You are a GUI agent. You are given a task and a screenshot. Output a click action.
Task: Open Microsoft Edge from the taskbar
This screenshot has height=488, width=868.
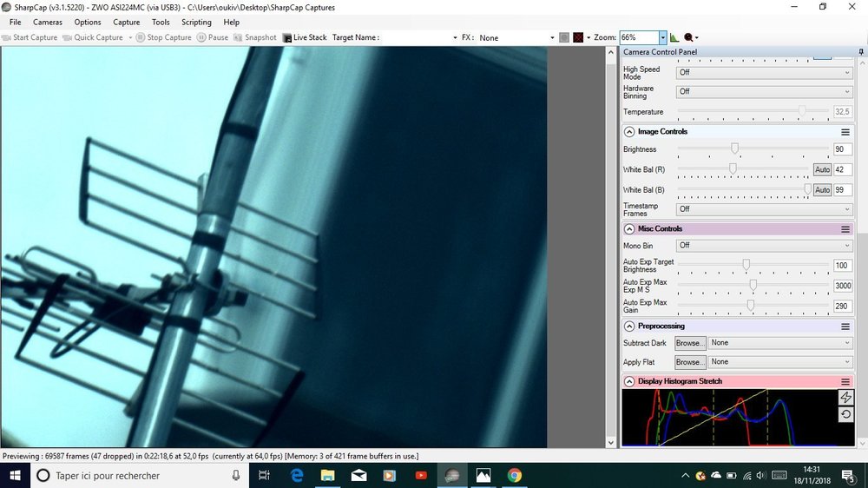point(297,475)
